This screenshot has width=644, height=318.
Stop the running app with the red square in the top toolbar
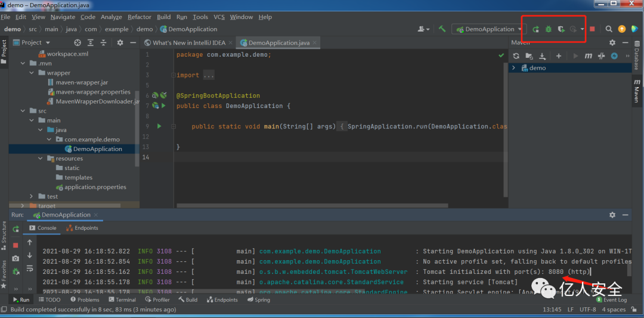[592, 29]
